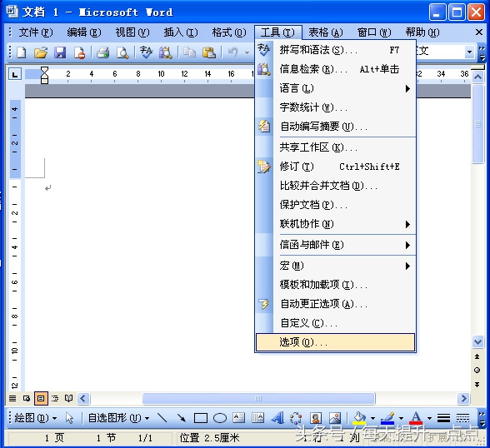The width and height of the screenshot is (490, 448).
Task: Select the line drawing tool
Action: coord(162,418)
